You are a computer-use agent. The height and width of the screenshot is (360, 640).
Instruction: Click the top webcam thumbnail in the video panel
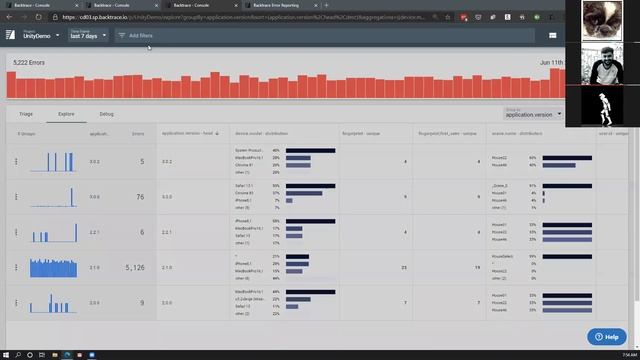point(602,20)
